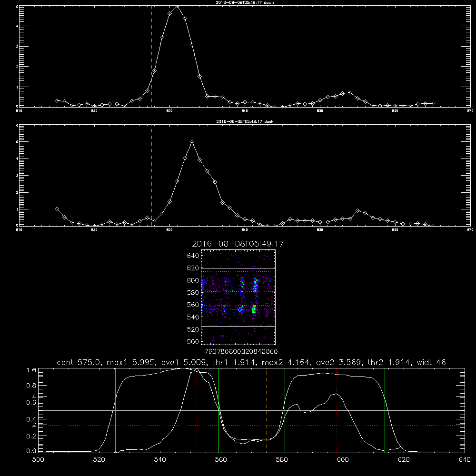476x476 pixels.
Task: Click the orange dashed center line at 575
Action: 267,410
